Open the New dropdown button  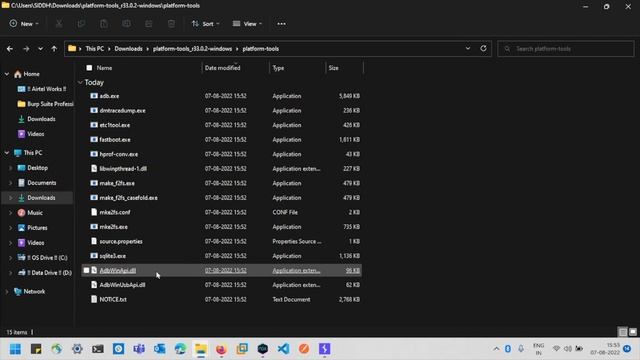click(24, 24)
